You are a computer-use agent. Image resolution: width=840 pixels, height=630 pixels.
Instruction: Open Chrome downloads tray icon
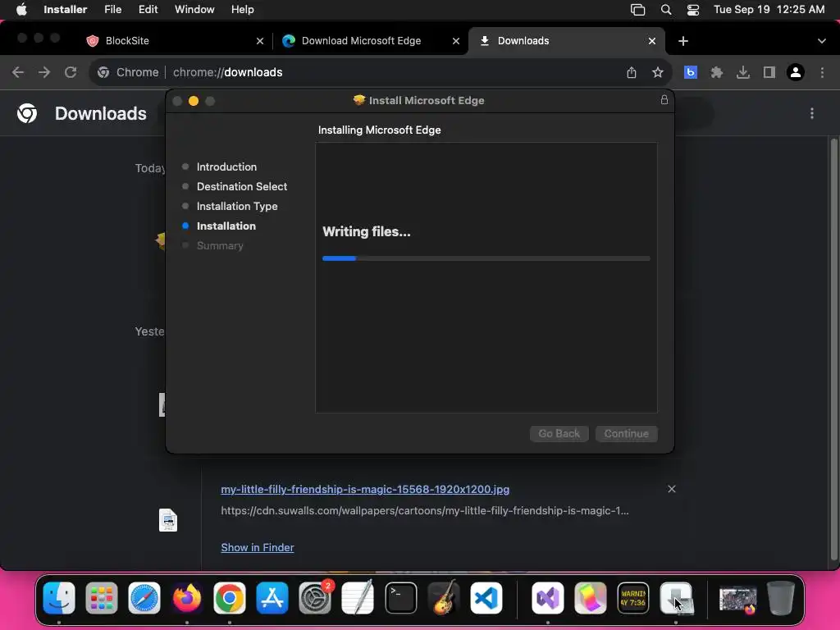coord(743,72)
